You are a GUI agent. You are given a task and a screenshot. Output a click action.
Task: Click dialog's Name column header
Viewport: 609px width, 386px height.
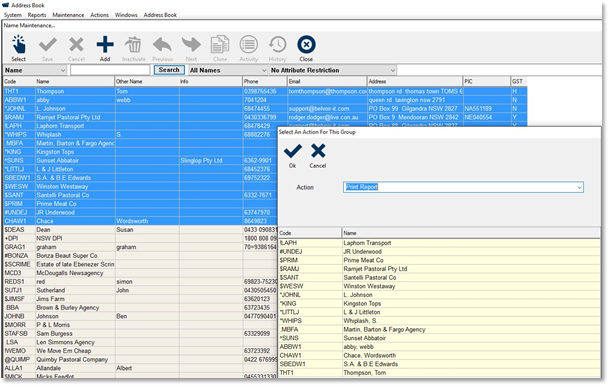tap(471, 233)
